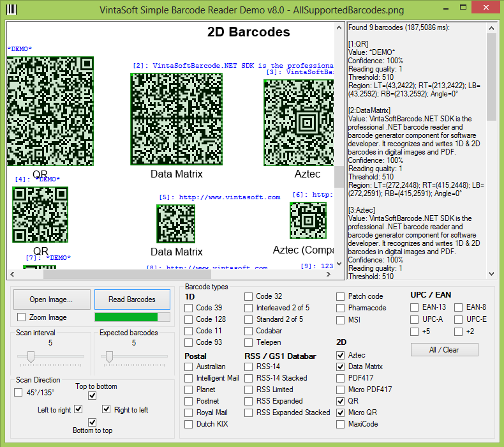Enable RSS-14 recognition
Image resolution: width=504 pixels, height=447 pixels.
tap(248, 367)
